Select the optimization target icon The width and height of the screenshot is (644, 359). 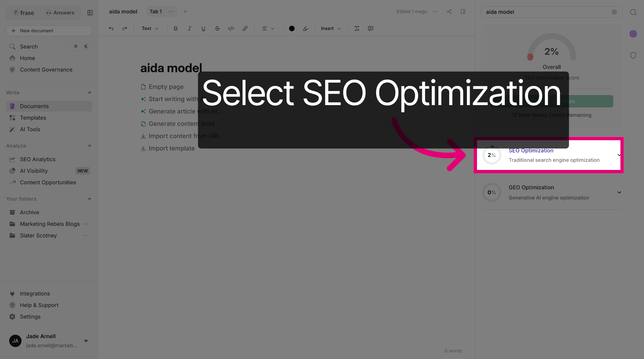633,34
